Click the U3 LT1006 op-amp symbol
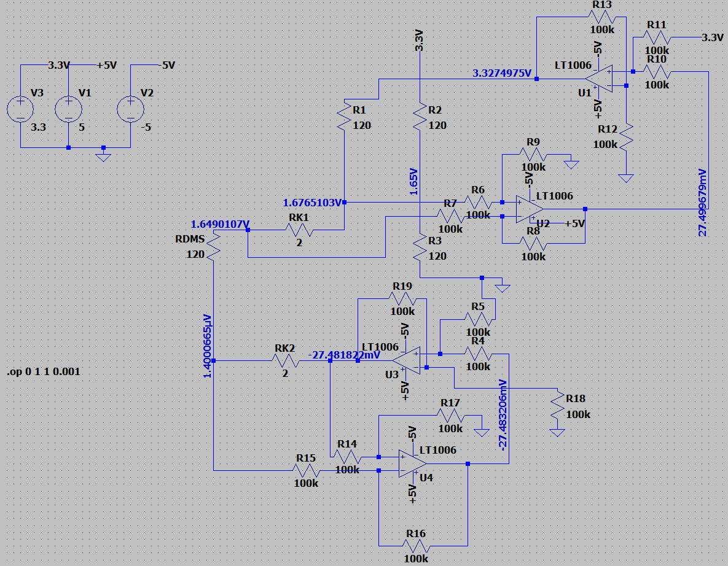Image resolution: width=728 pixels, height=566 pixels. point(406,360)
